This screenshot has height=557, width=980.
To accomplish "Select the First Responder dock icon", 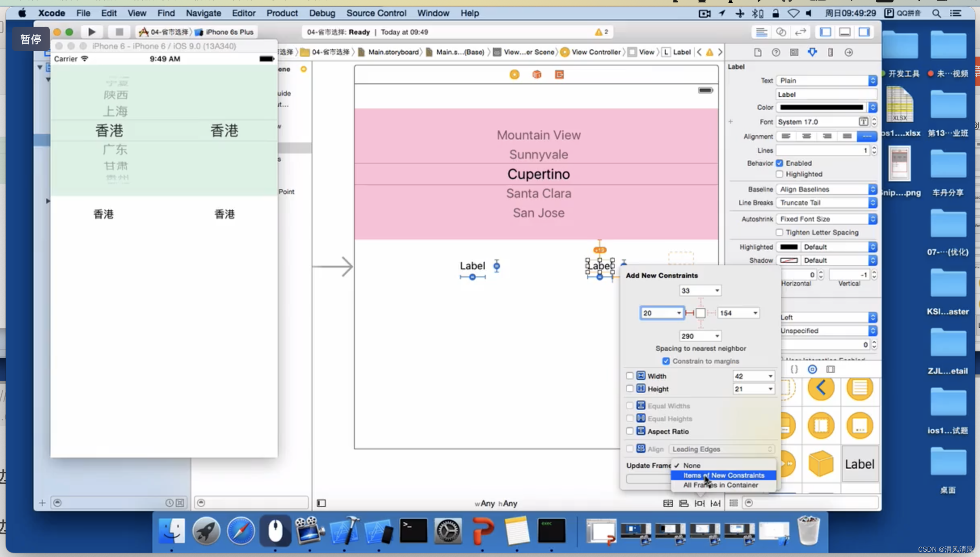I will coord(537,75).
